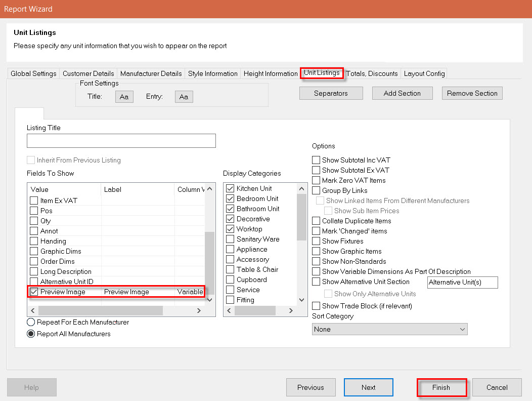The width and height of the screenshot is (532, 401).
Task: Check the Cupboard display category
Action: pos(230,279)
